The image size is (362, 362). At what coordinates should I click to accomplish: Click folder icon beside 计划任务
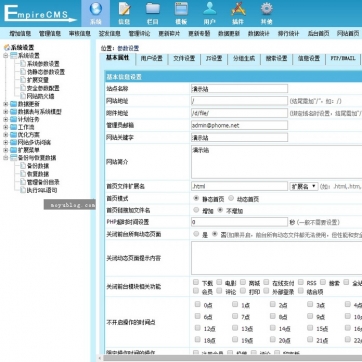[13, 119]
